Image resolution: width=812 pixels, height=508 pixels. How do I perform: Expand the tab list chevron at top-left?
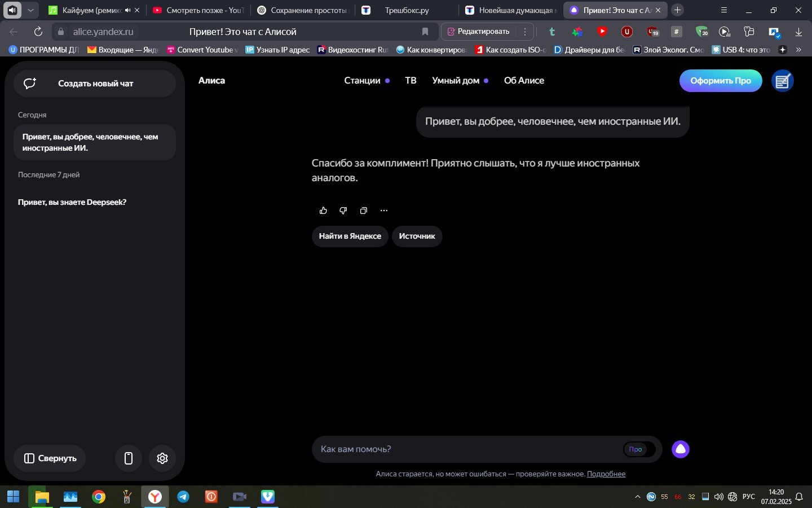click(x=30, y=10)
